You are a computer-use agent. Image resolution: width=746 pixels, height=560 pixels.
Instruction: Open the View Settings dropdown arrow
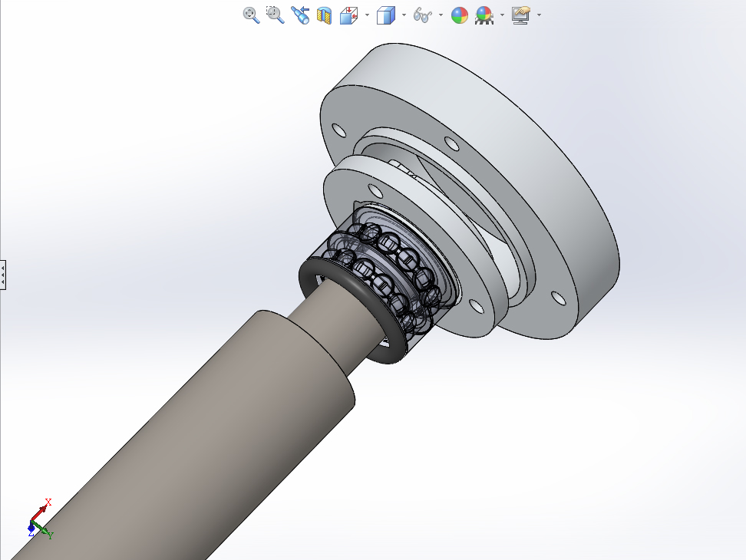coord(539,15)
